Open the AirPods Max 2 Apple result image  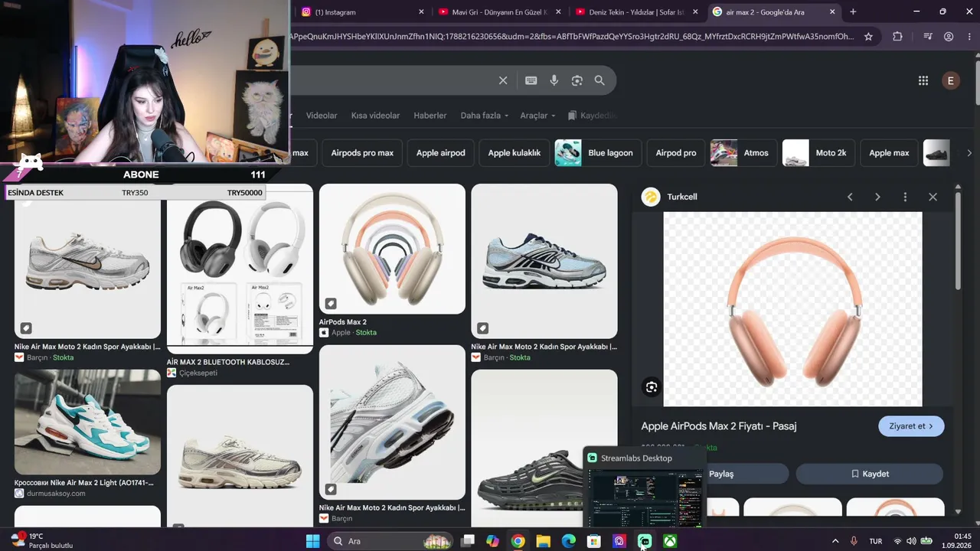[392, 249]
